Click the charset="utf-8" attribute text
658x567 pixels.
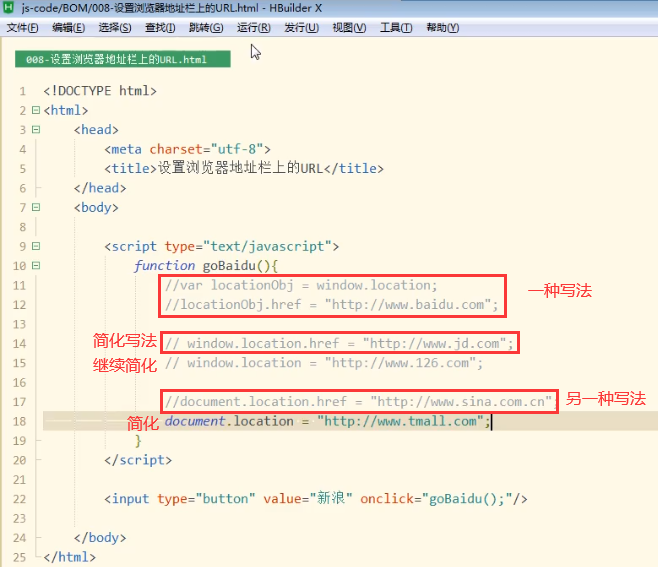click(x=206, y=149)
